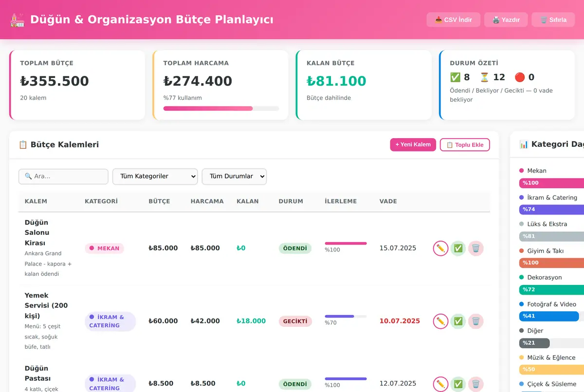Reset data with Sıfırla button

pos(553,20)
